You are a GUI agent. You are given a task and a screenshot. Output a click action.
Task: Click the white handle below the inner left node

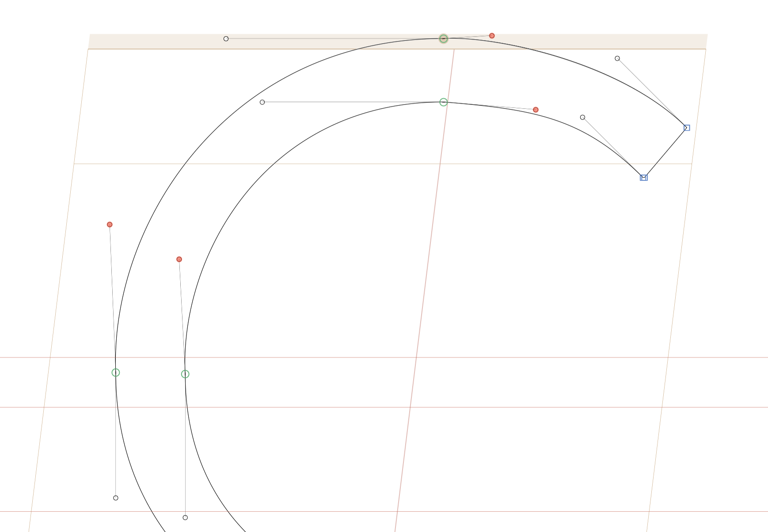point(185,517)
